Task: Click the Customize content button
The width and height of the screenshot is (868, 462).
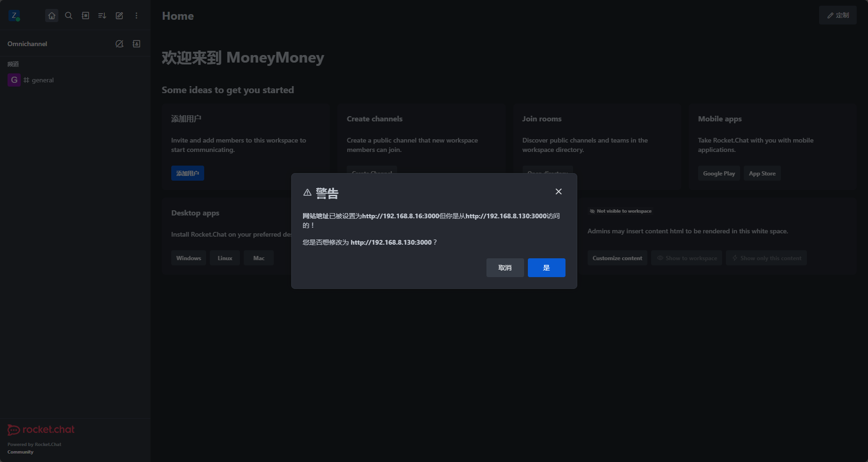Action: click(617, 258)
